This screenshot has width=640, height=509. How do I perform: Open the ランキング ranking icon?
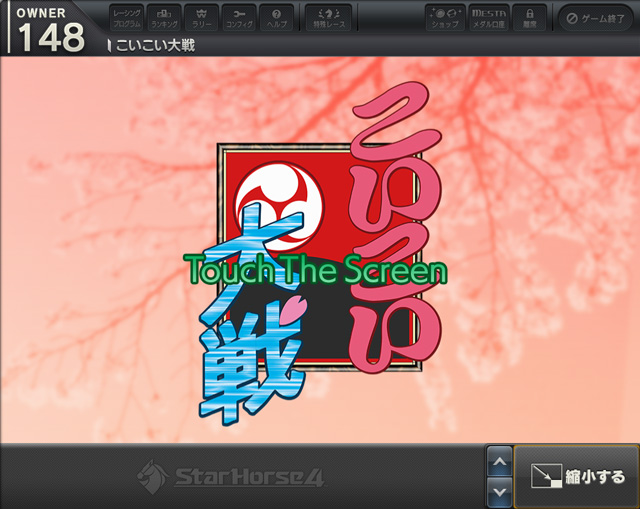point(164,18)
